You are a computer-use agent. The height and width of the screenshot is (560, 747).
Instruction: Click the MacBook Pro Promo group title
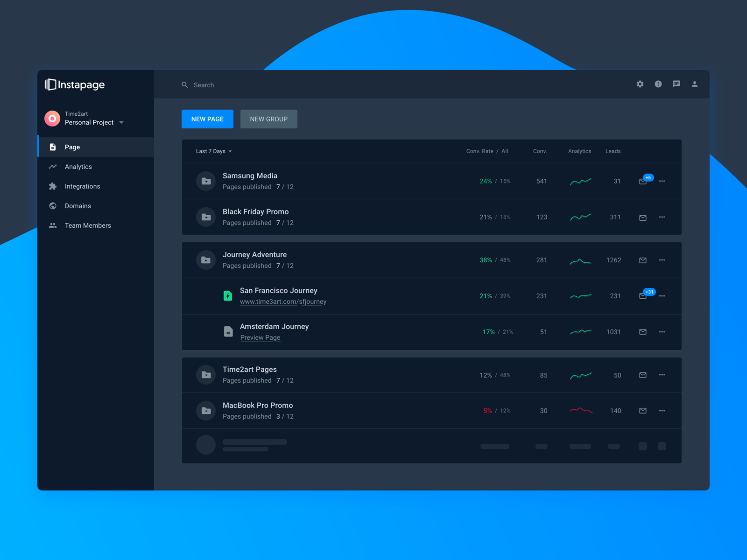pyautogui.click(x=258, y=406)
